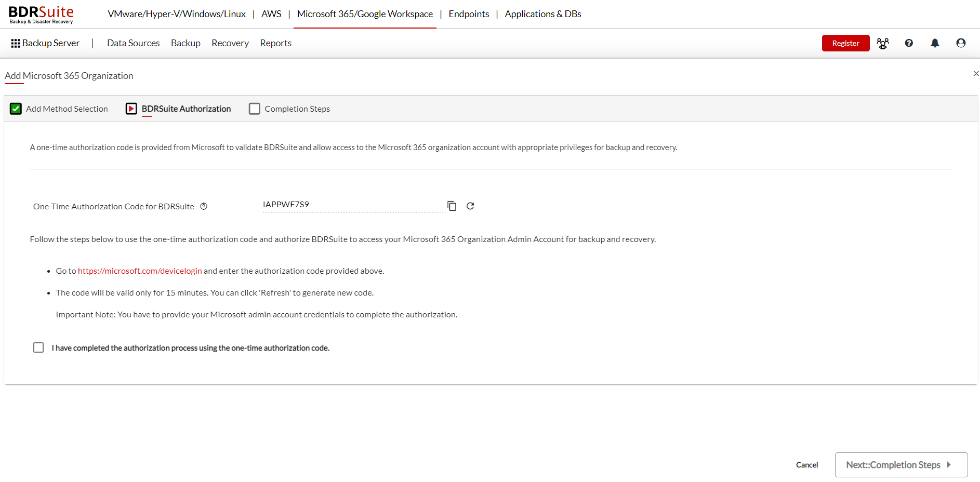980x482 pixels.
Task: Click the BDRSuite Authorization step play icon
Action: click(131, 109)
